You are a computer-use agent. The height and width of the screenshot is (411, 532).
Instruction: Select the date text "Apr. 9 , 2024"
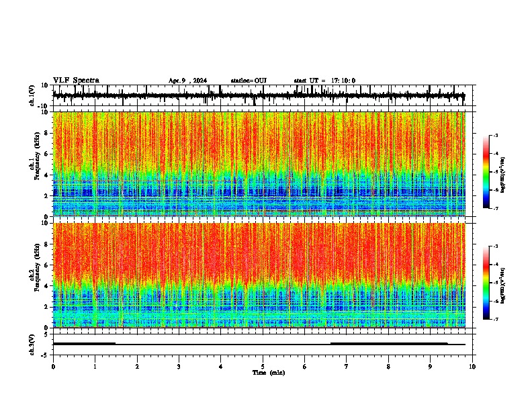coord(187,81)
